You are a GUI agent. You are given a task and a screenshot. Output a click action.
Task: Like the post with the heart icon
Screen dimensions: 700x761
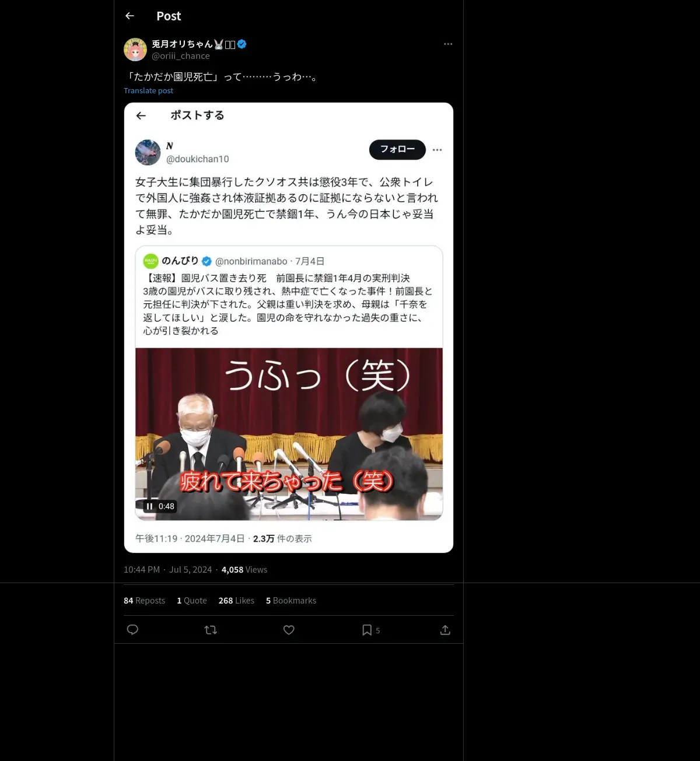coord(289,630)
